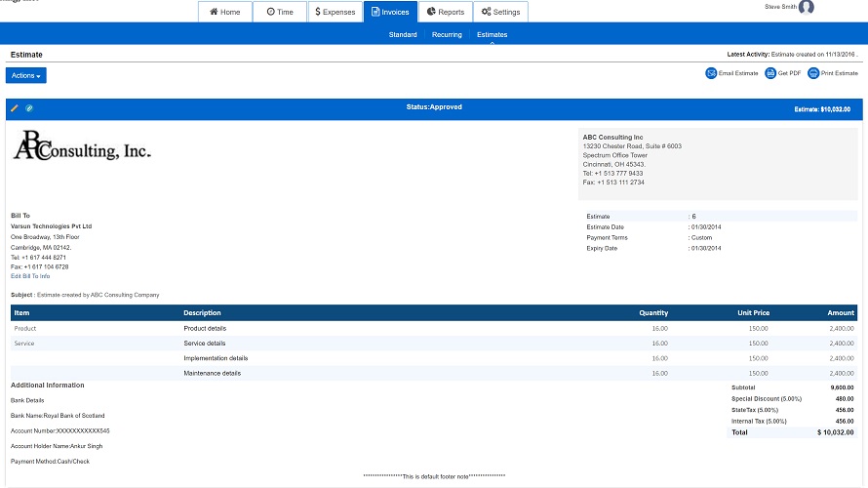Expand the Actions dropdown
The height and width of the screenshot is (488, 868).
[x=26, y=75]
